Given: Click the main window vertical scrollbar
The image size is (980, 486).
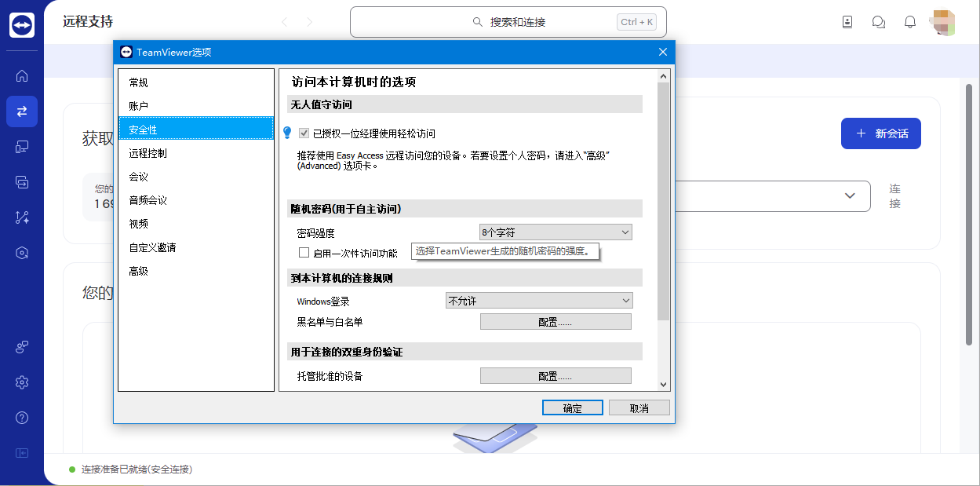Looking at the screenshot, I should pyautogui.click(x=970, y=214).
